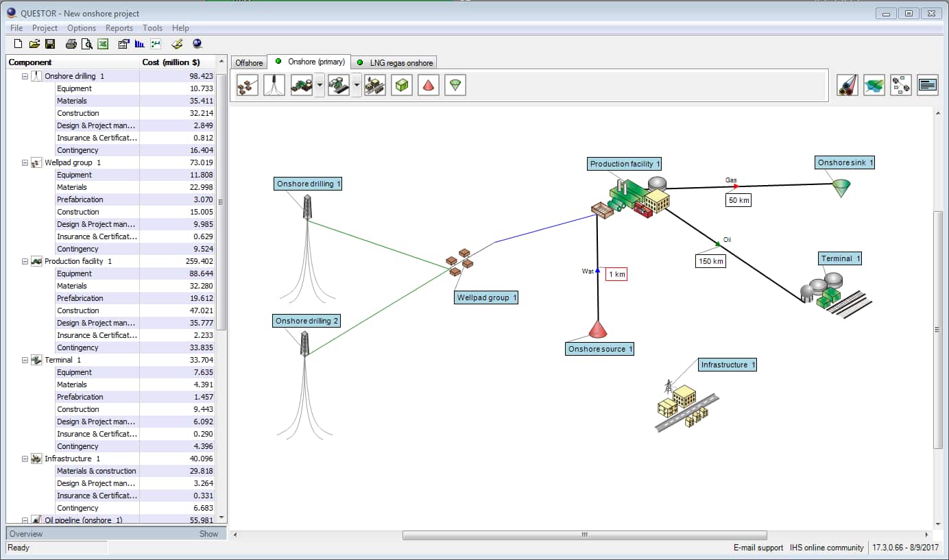Click the canvas vertical scrollbar thumb
The image size is (949, 560).
point(938,330)
